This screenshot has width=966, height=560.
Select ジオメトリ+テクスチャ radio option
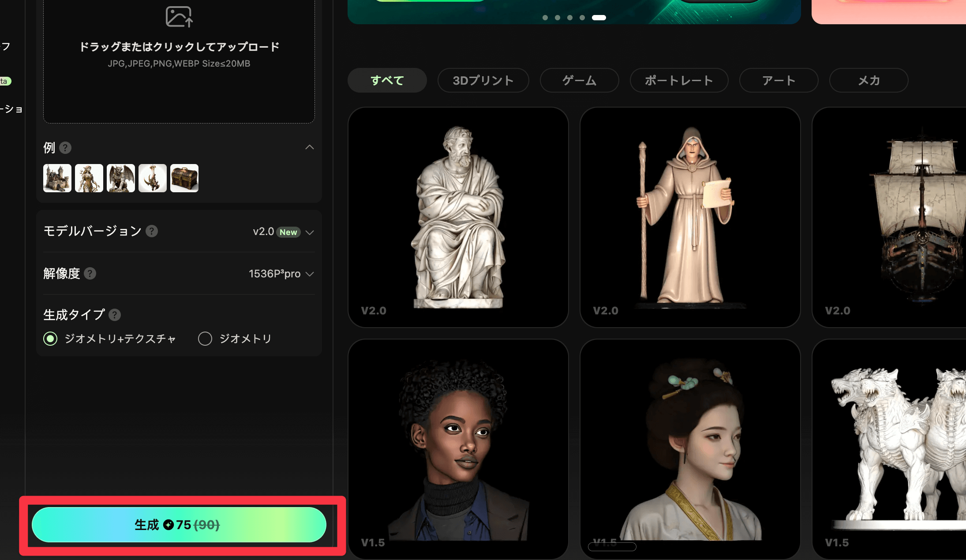(50, 339)
